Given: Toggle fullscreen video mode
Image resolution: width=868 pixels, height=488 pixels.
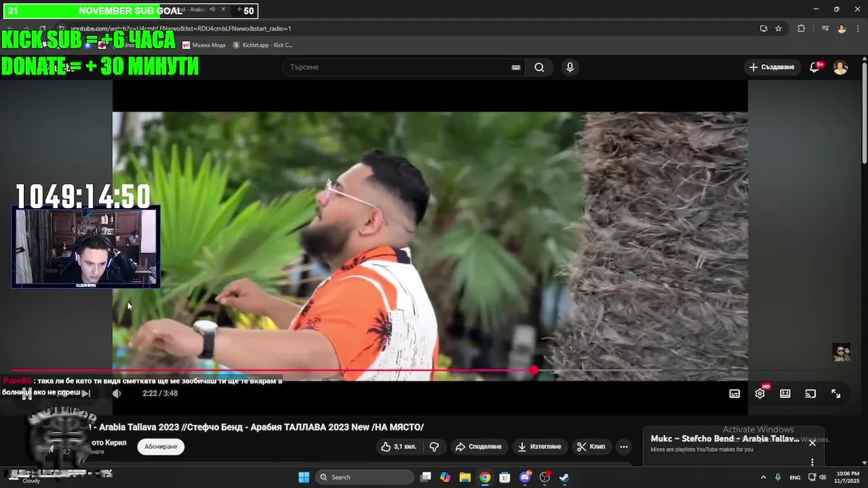Looking at the screenshot, I should coord(836,394).
